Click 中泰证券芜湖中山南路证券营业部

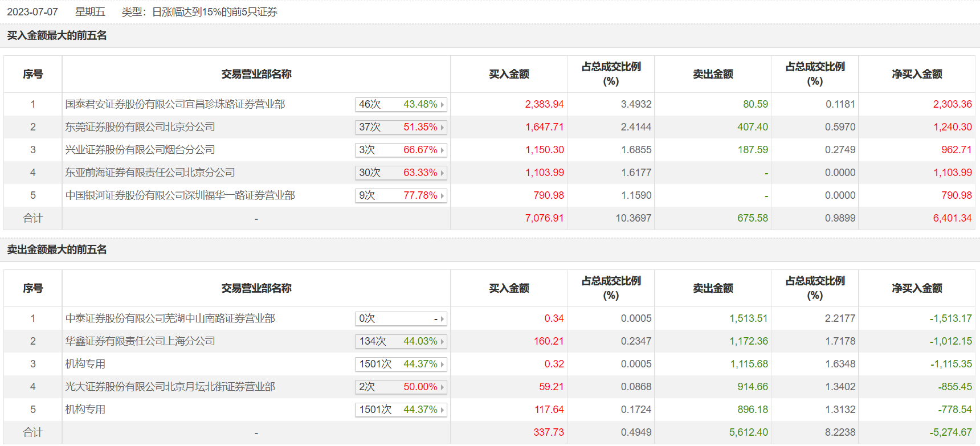click(x=170, y=318)
